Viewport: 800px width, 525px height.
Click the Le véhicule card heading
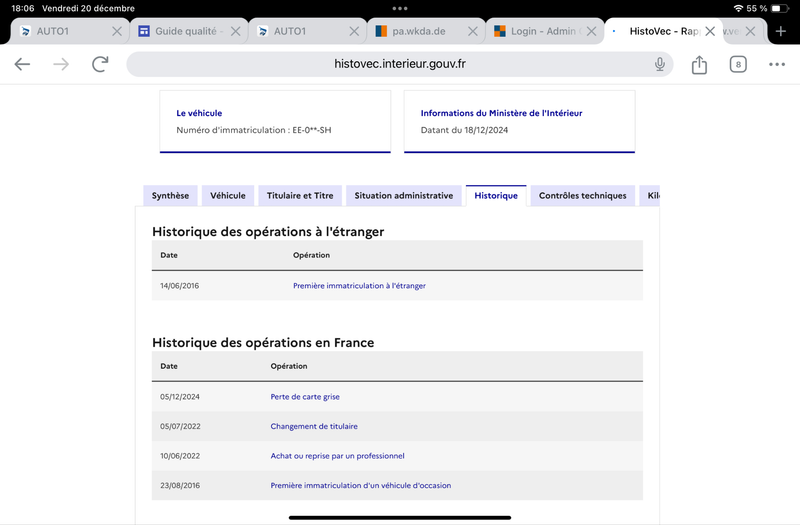coord(199,113)
